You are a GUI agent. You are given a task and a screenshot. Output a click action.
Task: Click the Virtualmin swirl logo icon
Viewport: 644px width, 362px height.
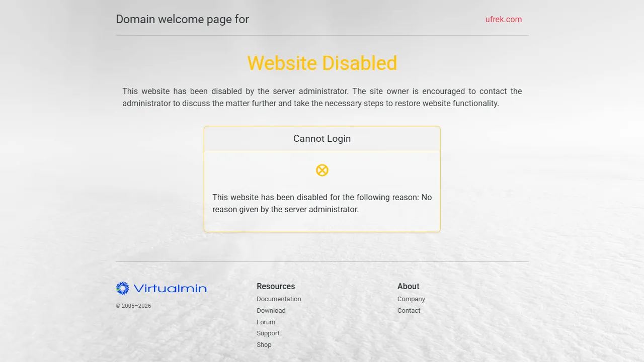122,288
